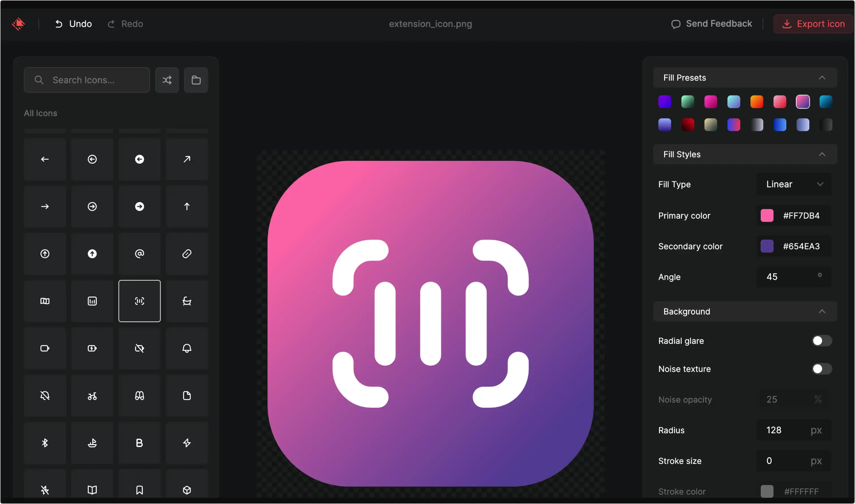Pick the Bluetooth icon from the grid
This screenshot has width=855, height=504.
(x=45, y=443)
